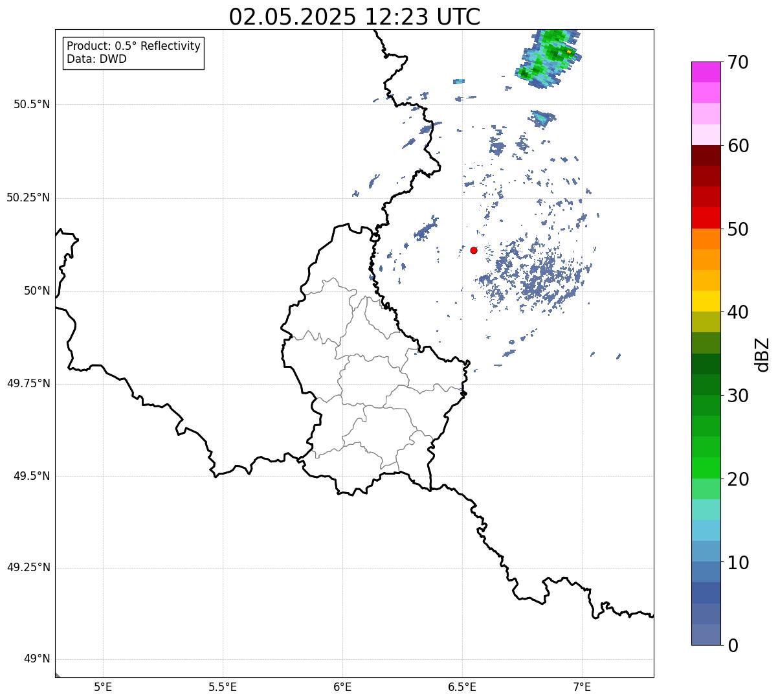The image size is (778, 700).
Task: Click the 6°E longitude label
Action: [x=342, y=687]
